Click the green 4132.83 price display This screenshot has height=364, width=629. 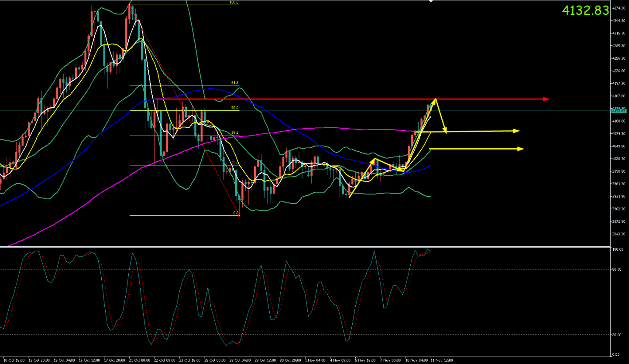pyautogui.click(x=585, y=10)
